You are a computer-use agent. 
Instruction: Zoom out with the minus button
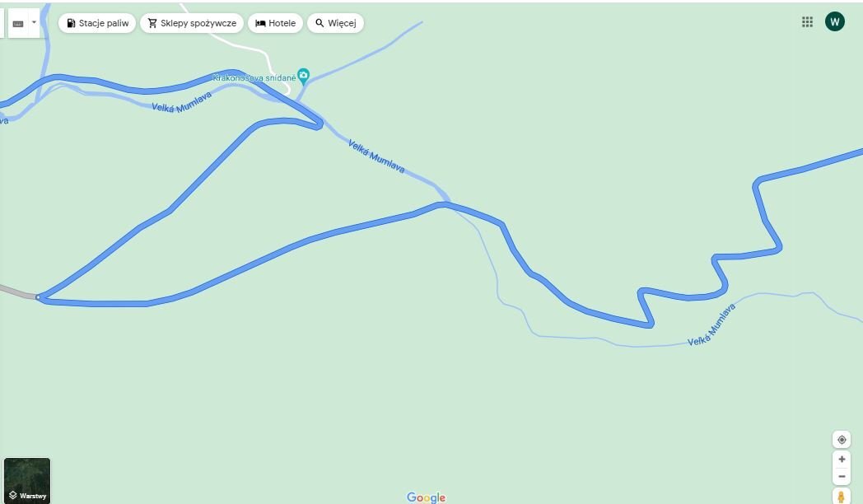842,476
